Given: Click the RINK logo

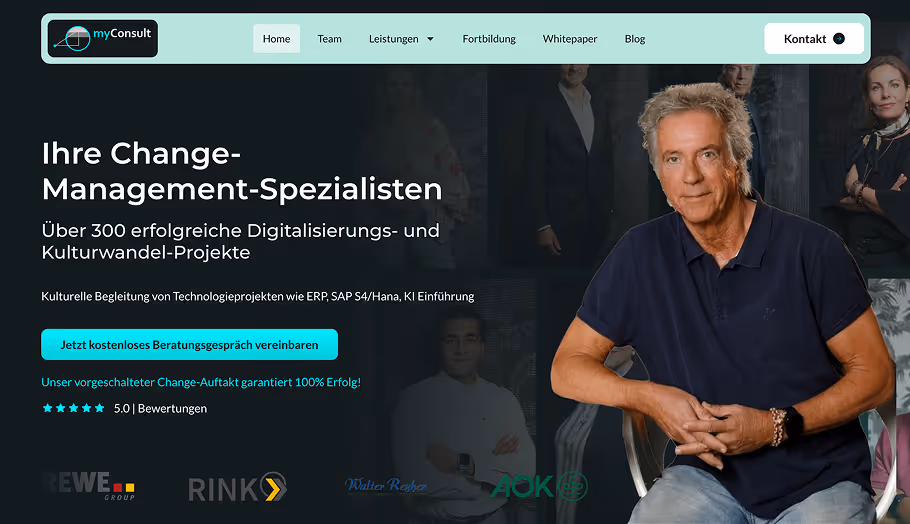Looking at the screenshot, I should [237, 487].
